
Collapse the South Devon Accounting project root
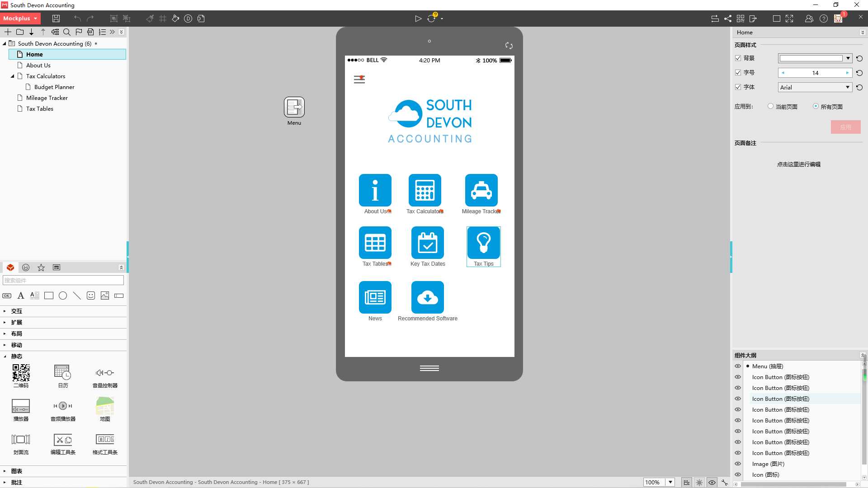[x=5, y=44]
